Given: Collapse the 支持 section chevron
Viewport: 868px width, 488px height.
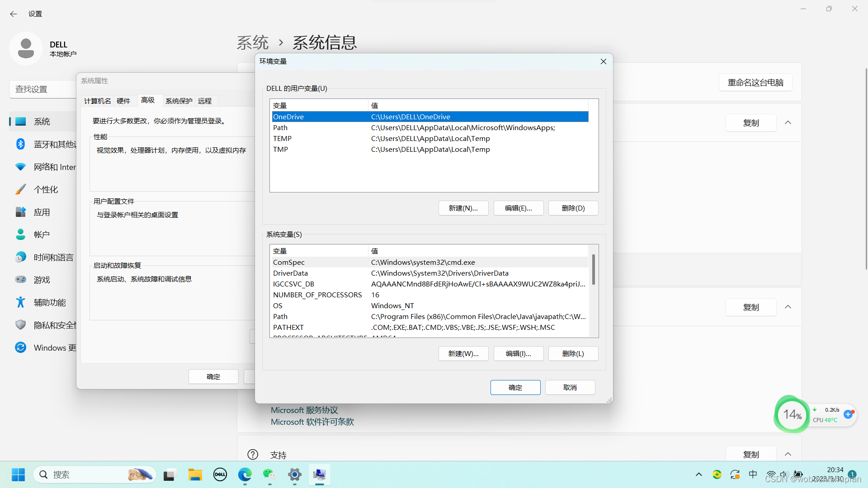Looking at the screenshot, I should pos(788,454).
